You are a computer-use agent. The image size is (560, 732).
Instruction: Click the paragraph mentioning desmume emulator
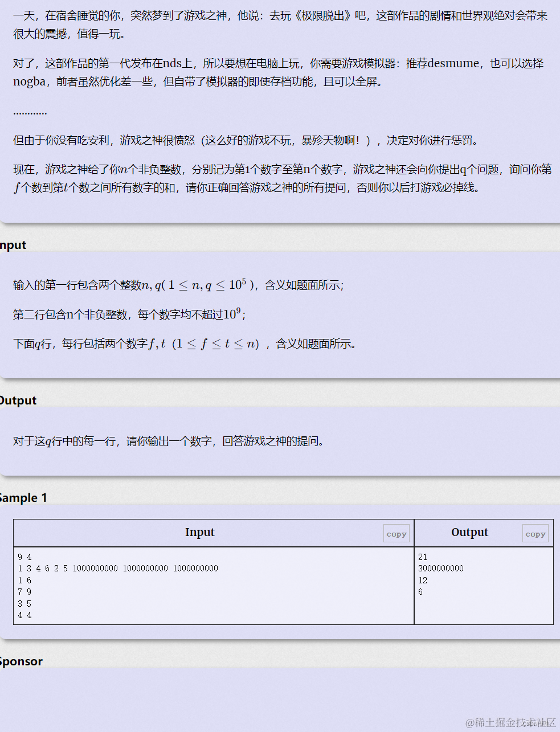pos(279,72)
